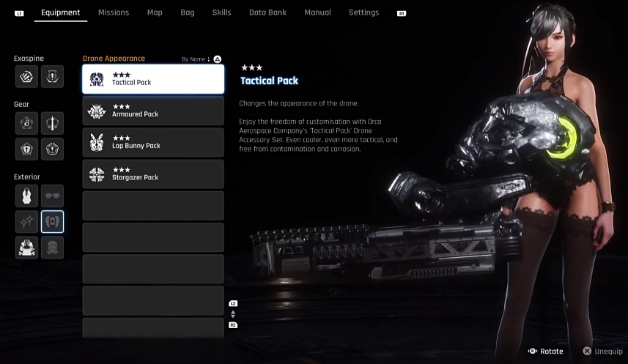Open the Missions tab
The width and height of the screenshot is (628, 364).
pyautogui.click(x=114, y=12)
